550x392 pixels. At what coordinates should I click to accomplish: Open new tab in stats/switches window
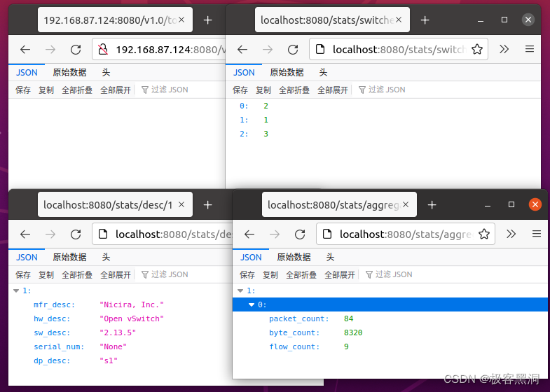[425, 20]
